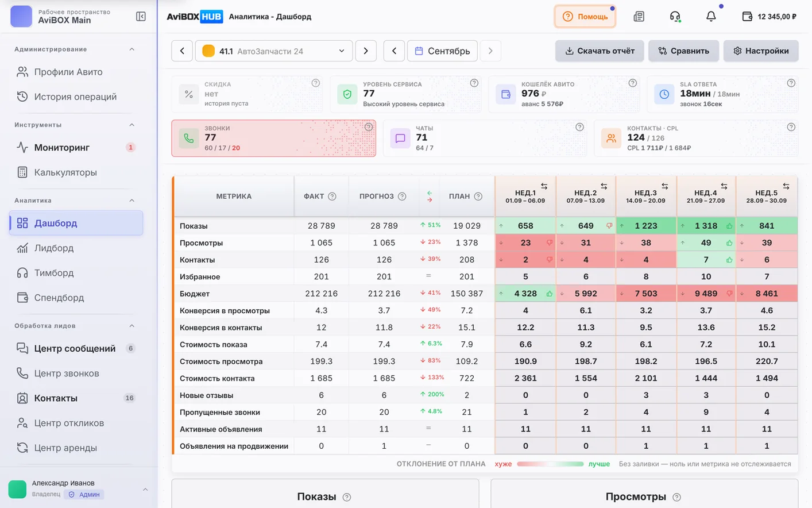This screenshot has height=508, width=812.
Task: Toggle the swap arrows on НЕД.2 column
Action: click(604, 186)
